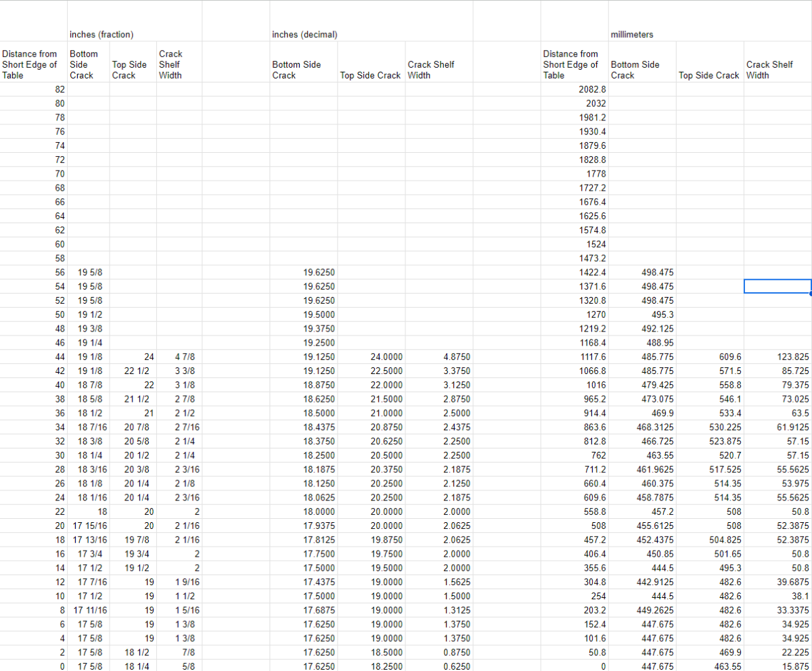Click the cell showing 1778

(x=574, y=174)
